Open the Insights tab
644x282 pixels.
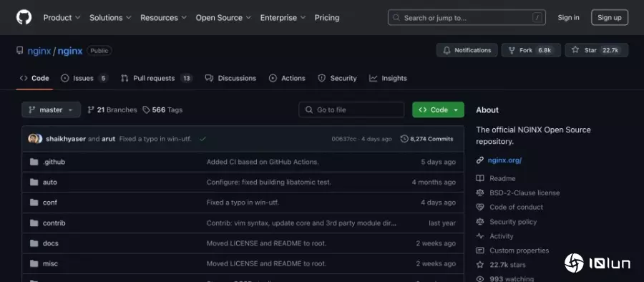(x=388, y=78)
